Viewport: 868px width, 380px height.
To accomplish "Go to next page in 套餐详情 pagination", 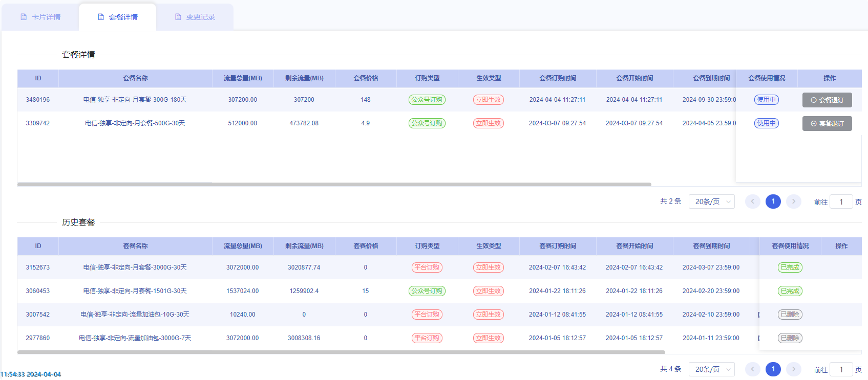I will click(793, 202).
